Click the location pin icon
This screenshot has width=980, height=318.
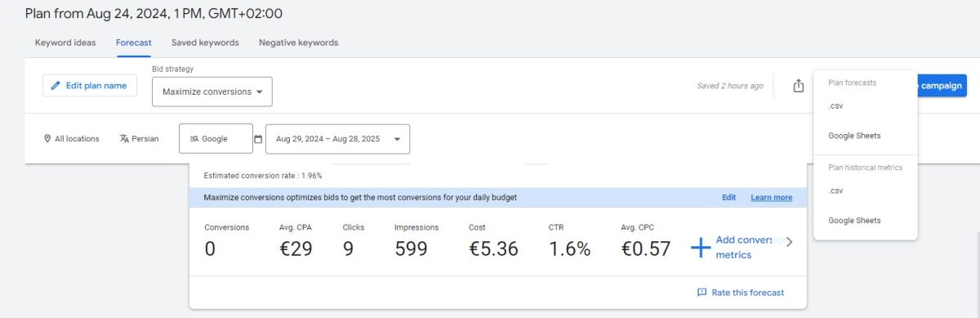47,139
